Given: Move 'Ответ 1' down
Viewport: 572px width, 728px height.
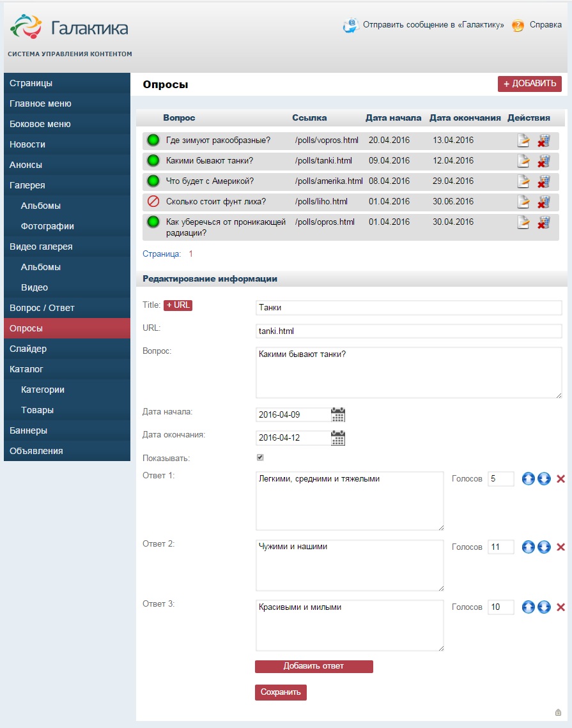Looking at the screenshot, I should (544, 479).
